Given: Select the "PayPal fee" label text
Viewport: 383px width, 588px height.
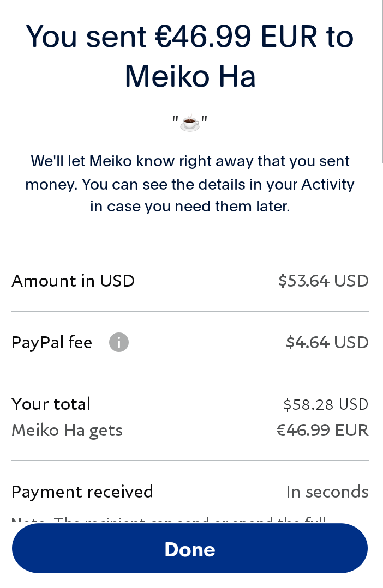Looking at the screenshot, I should point(52,343).
